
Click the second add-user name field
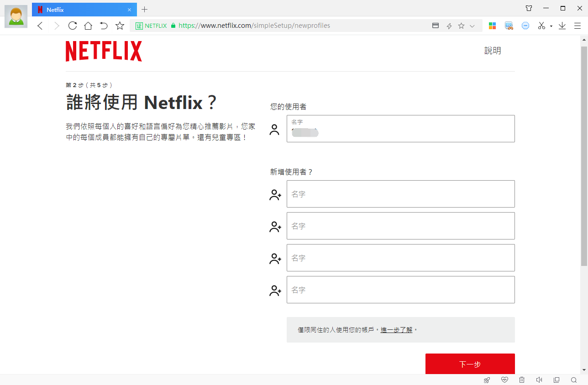point(400,226)
